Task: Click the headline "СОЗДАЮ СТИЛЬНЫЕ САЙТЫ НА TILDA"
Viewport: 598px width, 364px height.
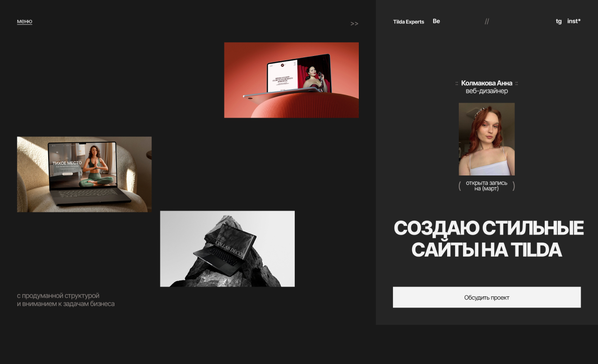Action: tap(489, 239)
